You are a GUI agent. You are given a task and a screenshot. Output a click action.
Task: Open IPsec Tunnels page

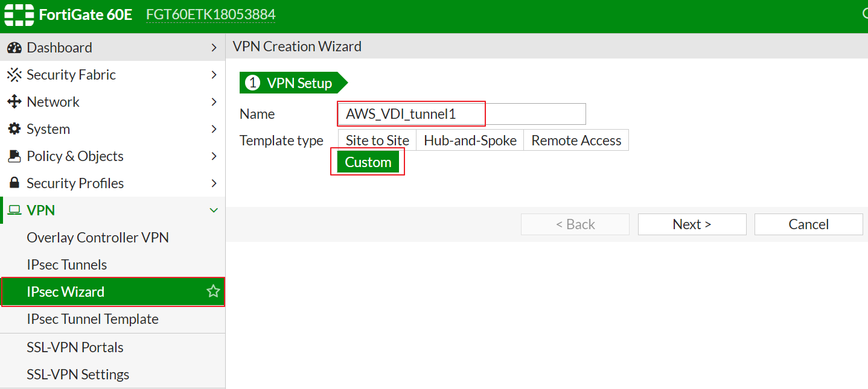67,265
